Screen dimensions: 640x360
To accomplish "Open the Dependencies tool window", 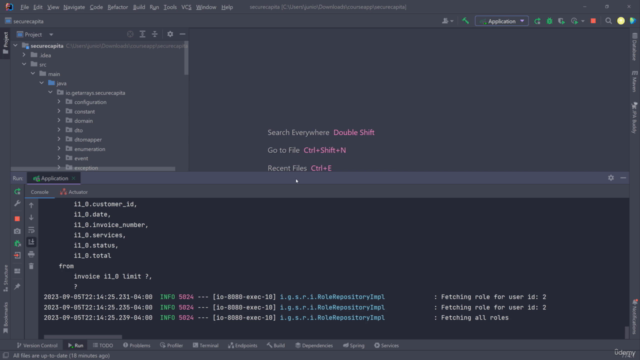I will (x=314, y=345).
